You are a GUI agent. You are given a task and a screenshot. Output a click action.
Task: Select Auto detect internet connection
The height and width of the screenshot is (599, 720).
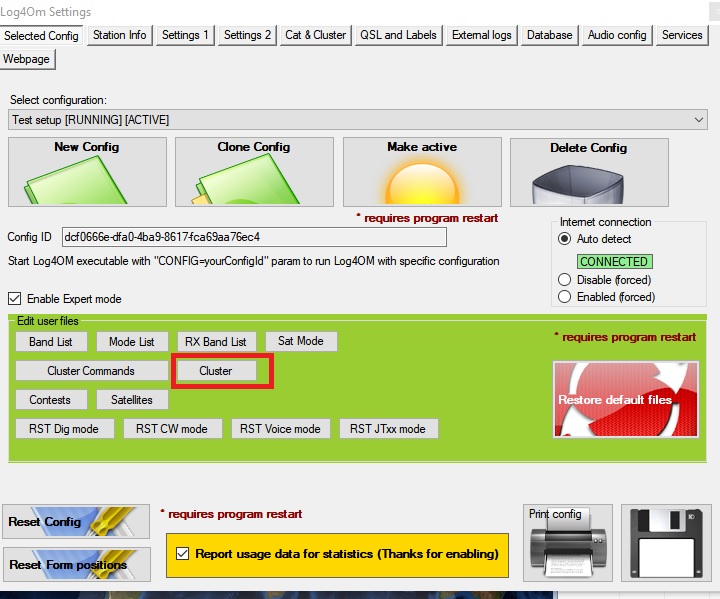click(x=564, y=239)
